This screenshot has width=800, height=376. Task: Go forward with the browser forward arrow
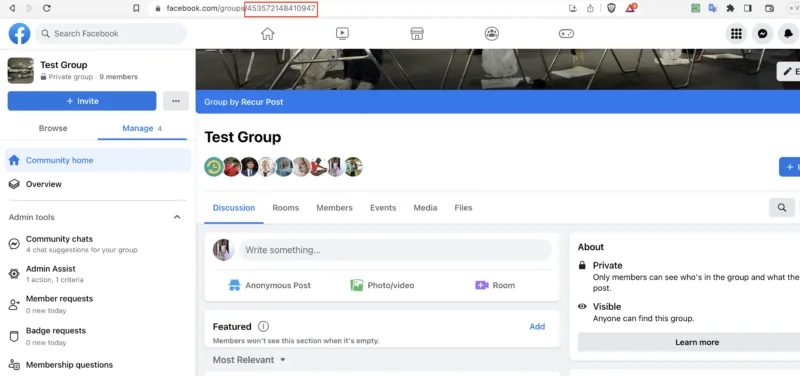point(29,8)
